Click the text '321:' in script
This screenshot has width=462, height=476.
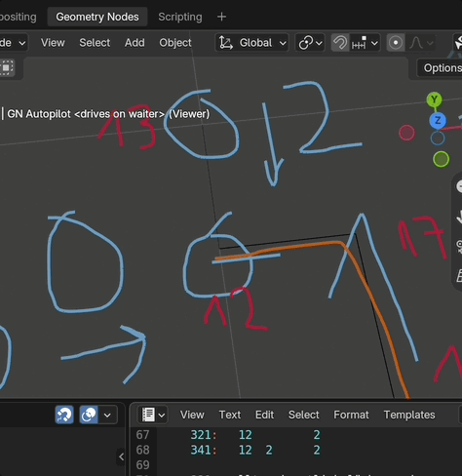click(204, 435)
